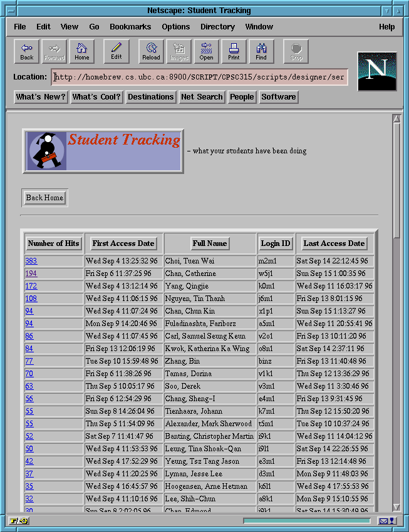Open the 55 link for Tienhaara, Johann
The width and height of the screenshot is (409, 532).
pyautogui.click(x=29, y=411)
